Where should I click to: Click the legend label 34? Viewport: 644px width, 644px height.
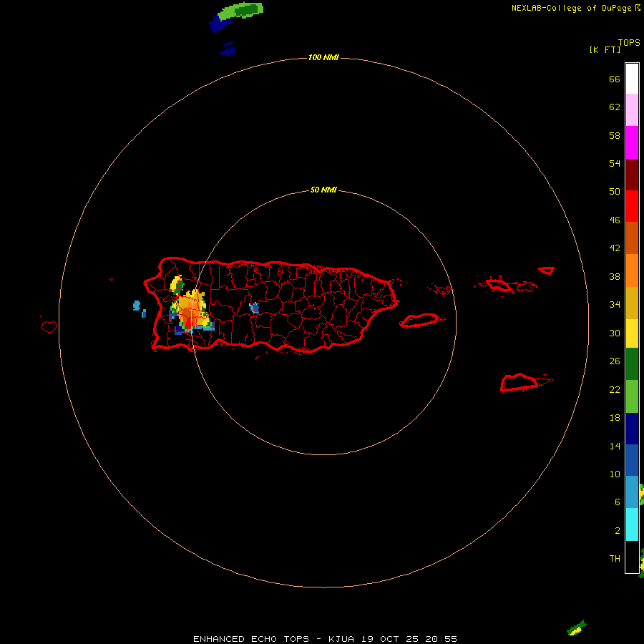tap(615, 304)
